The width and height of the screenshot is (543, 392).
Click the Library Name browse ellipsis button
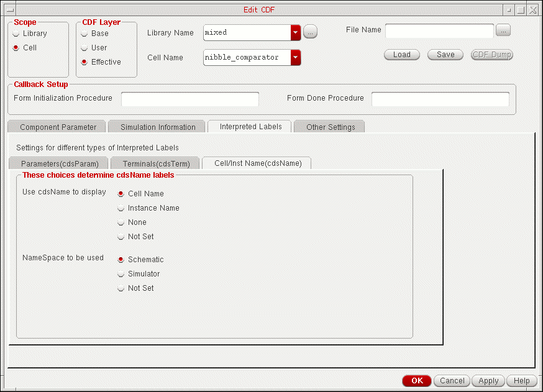coord(310,32)
